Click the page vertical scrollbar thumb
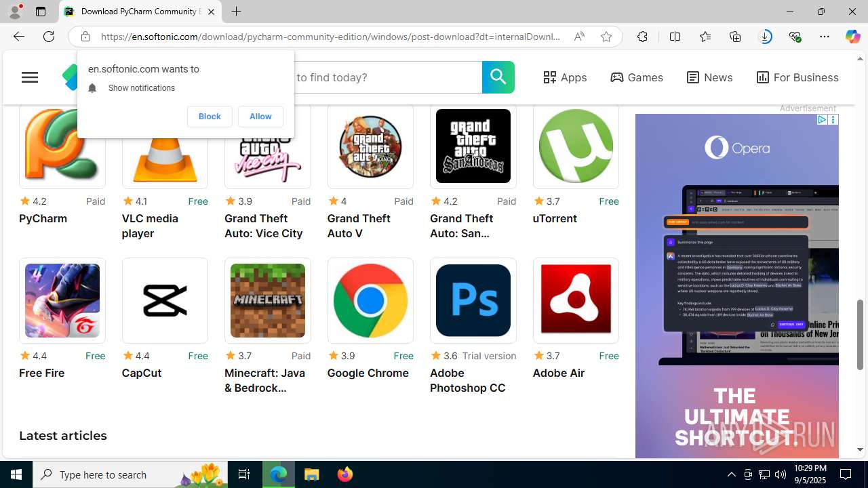The width and height of the screenshot is (868, 488). [860, 334]
